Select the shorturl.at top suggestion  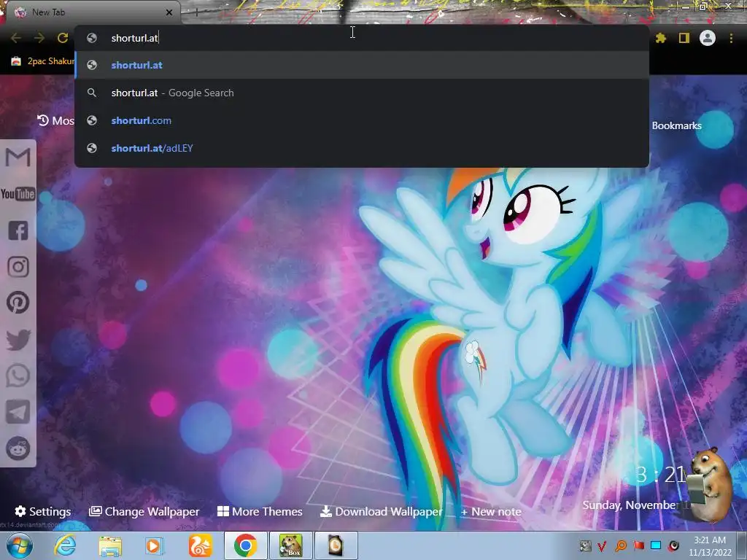click(362, 65)
